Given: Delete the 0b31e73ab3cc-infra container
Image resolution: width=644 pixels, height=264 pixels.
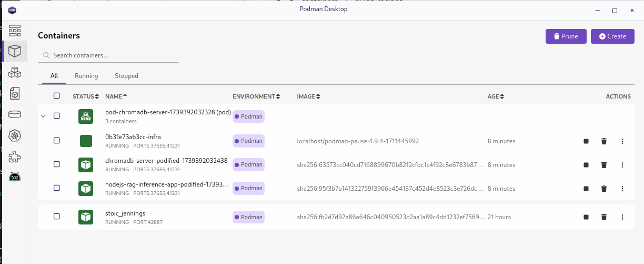Looking at the screenshot, I should [x=604, y=141].
